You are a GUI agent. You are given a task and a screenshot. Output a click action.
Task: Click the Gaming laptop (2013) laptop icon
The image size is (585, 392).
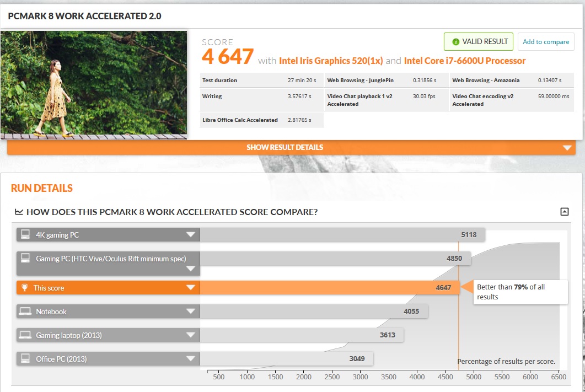click(x=25, y=335)
